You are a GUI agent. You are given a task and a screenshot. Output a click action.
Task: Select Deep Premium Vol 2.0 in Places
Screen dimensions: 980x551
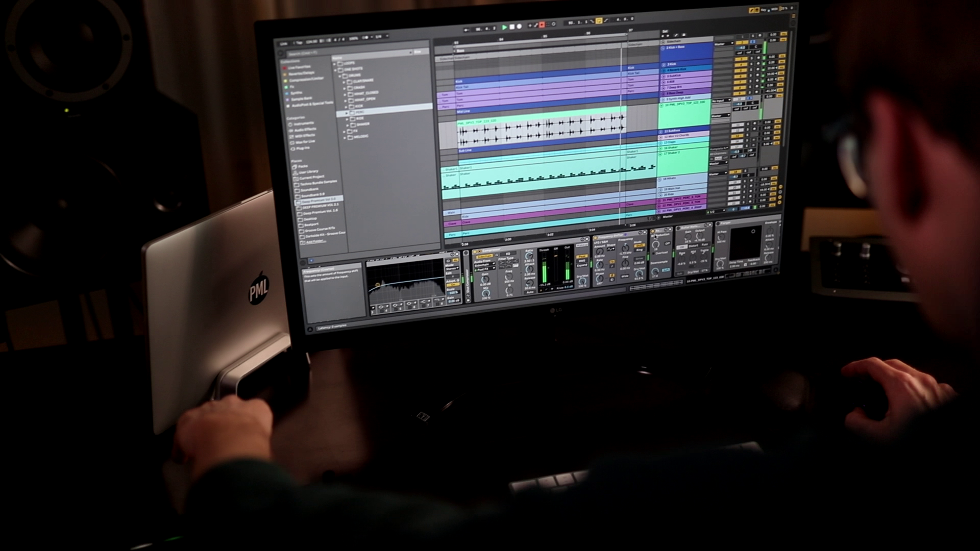coord(318,200)
